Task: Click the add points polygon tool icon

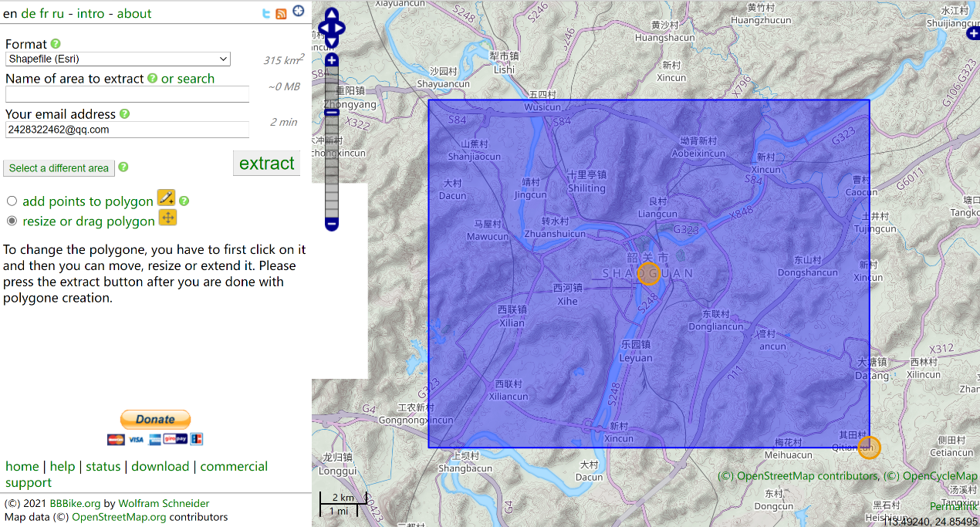Action: tap(166, 198)
